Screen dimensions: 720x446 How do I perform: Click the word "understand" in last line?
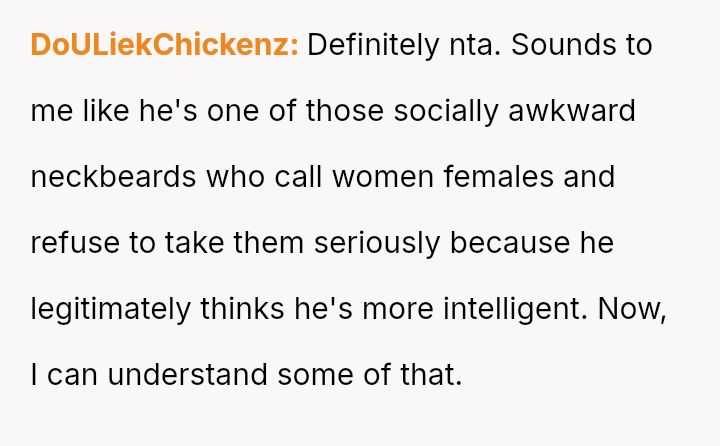pyautogui.click(x=188, y=375)
